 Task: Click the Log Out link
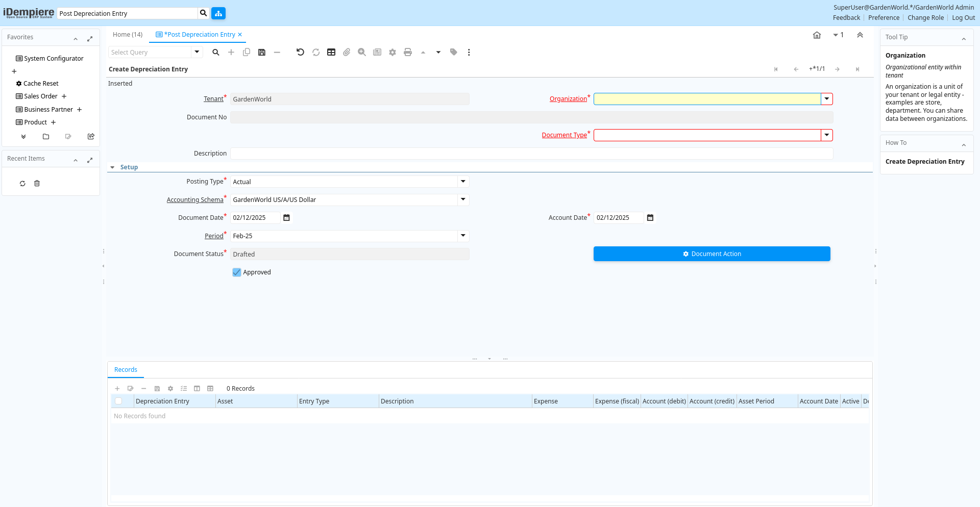tap(963, 18)
